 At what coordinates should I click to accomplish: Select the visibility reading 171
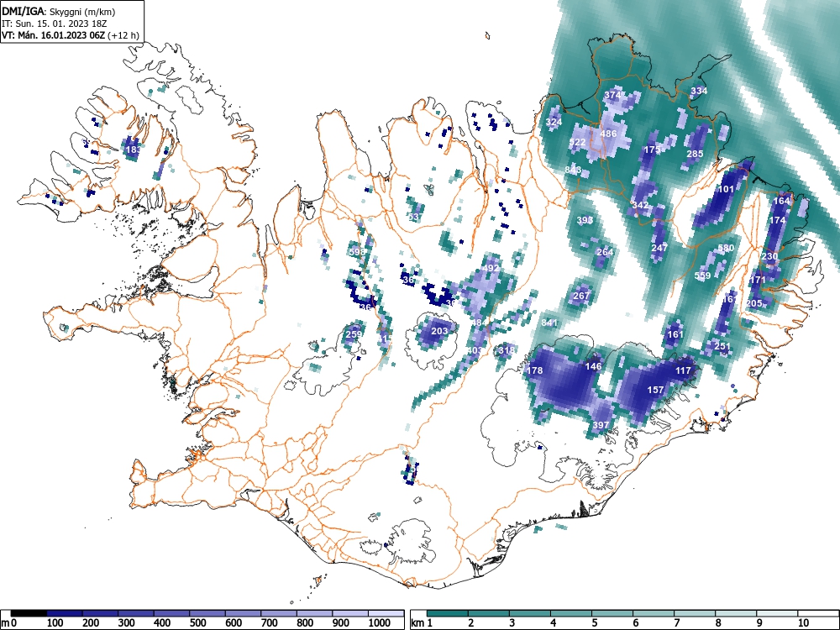tap(758, 280)
